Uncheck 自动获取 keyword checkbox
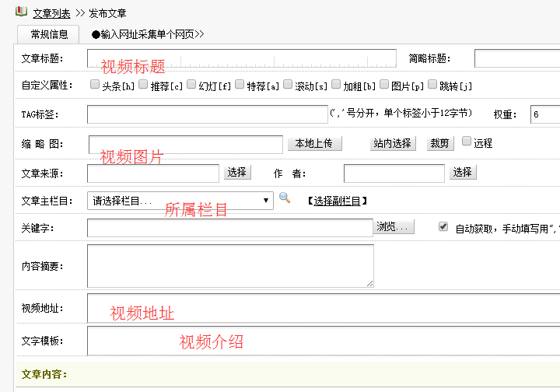 point(443,226)
